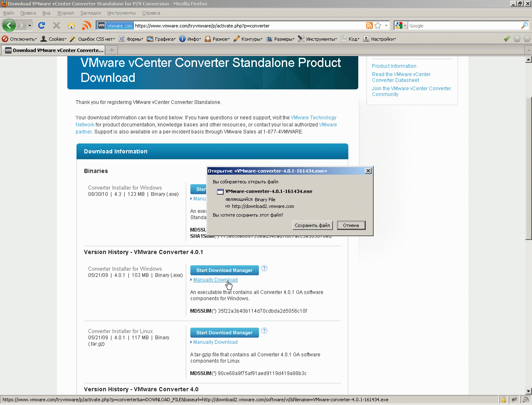Image resolution: width=532 pixels, height=405 pixels.
Task: Click the MD5SUM value 35f22a3b40b114d70cdbda2d5056c10f
Action: pos(262,311)
